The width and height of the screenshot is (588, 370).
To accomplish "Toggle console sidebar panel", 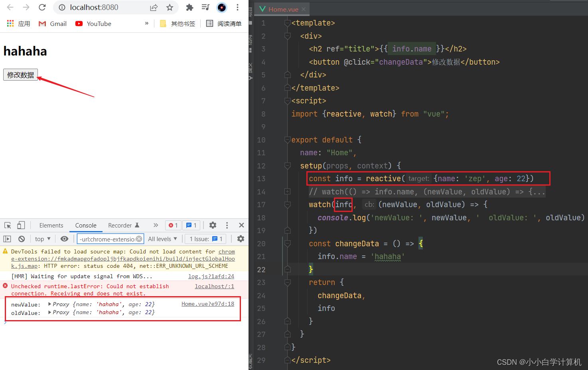I will coord(7,239).
